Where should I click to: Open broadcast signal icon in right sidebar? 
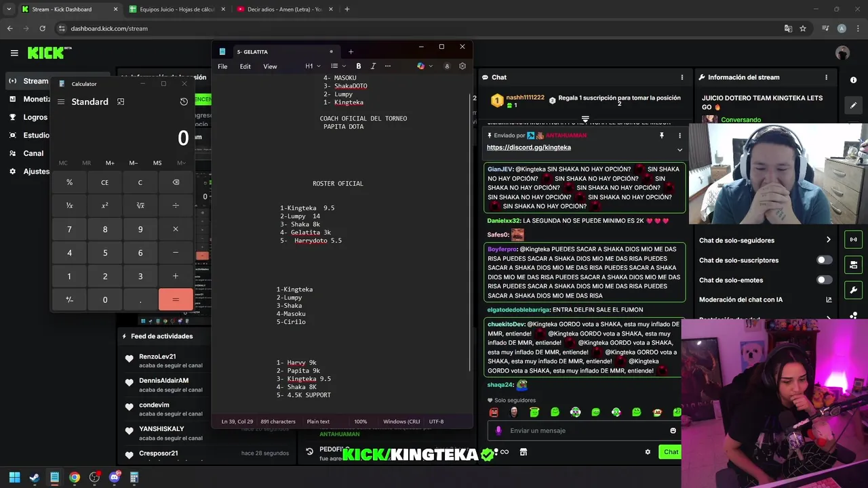coord(853,239)
